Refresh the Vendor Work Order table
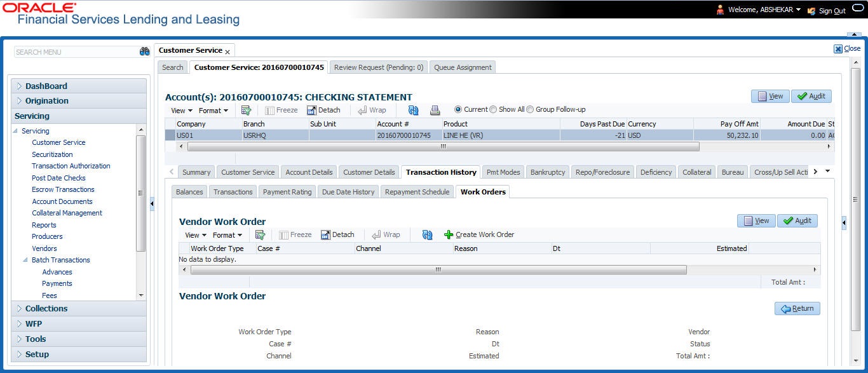This screenshot has width=868, height=373. click(x=427, y=234)
